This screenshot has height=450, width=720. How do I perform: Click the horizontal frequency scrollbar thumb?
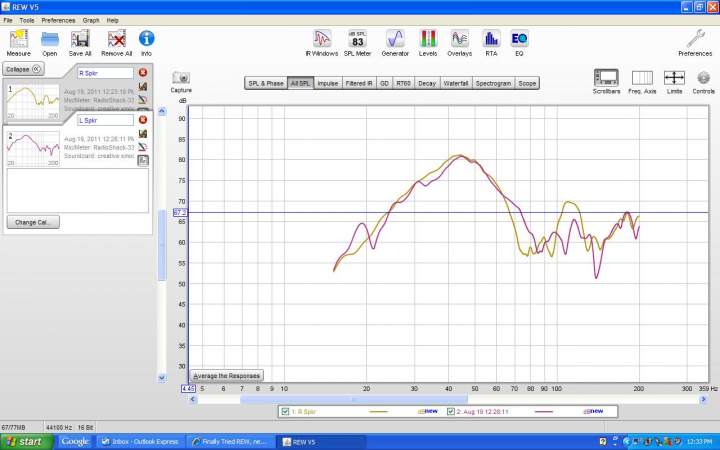[354, 399]
